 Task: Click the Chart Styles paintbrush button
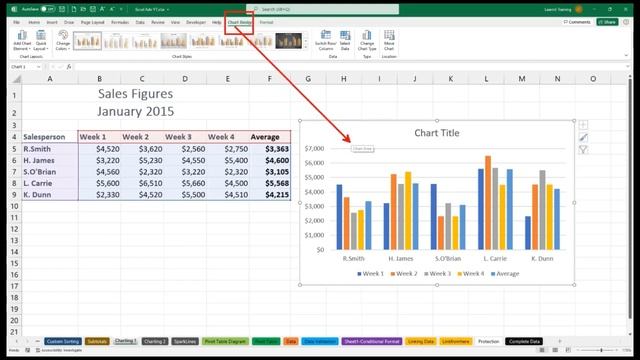tap(583, 138)
